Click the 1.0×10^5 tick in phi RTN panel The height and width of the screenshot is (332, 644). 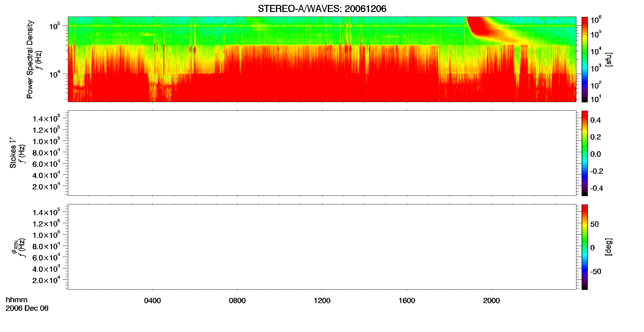pyautogui.click(x=46, y=235)
